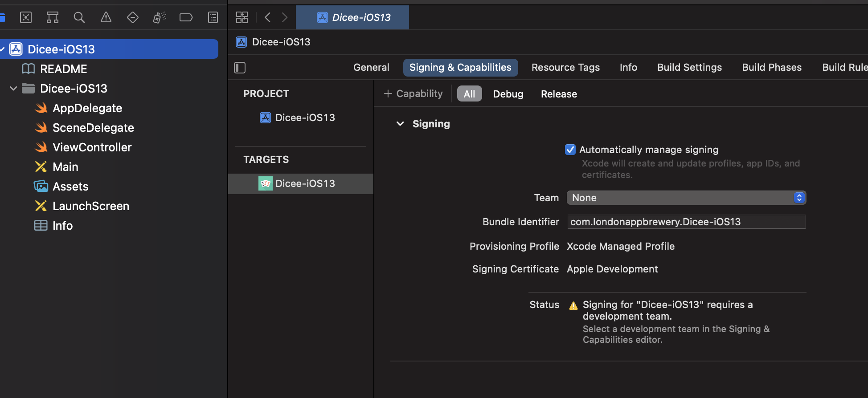The image size is (868, 398).
Task: Hide the project and targets list sidebar
Action: pos(240,68)
